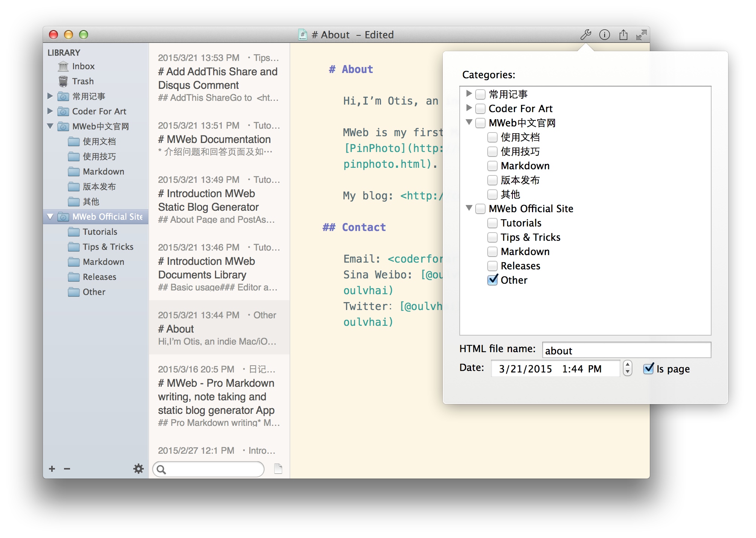Click the new document icon beside search
The image size is (756, 538).
(x=278, y=468)
